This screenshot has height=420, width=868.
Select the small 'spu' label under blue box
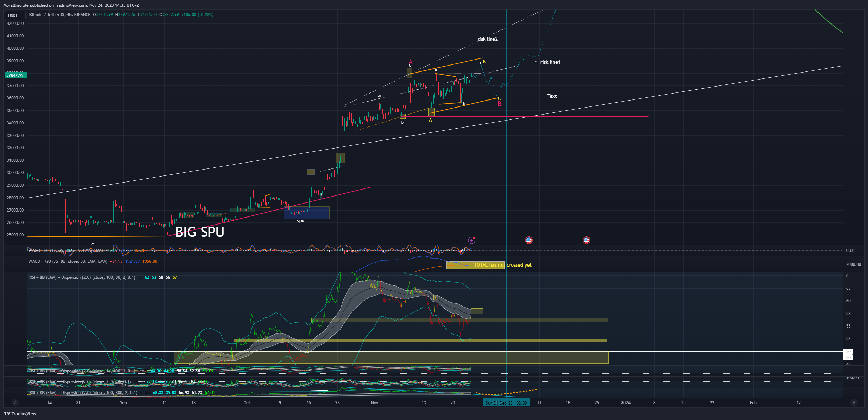pyautogui.click(x=301, y=221)
